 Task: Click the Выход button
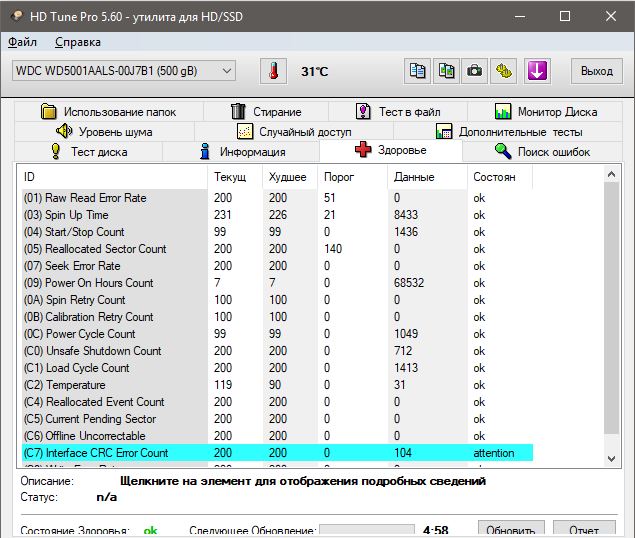(x=597, y=71)
